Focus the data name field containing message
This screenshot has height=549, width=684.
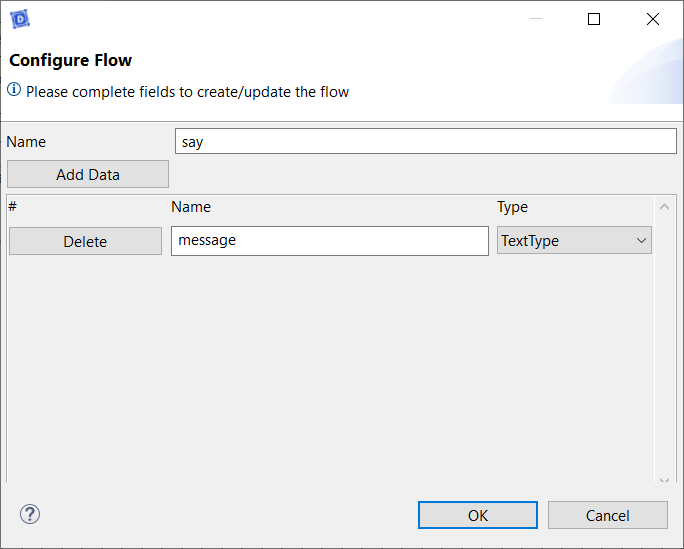point(330,241)
